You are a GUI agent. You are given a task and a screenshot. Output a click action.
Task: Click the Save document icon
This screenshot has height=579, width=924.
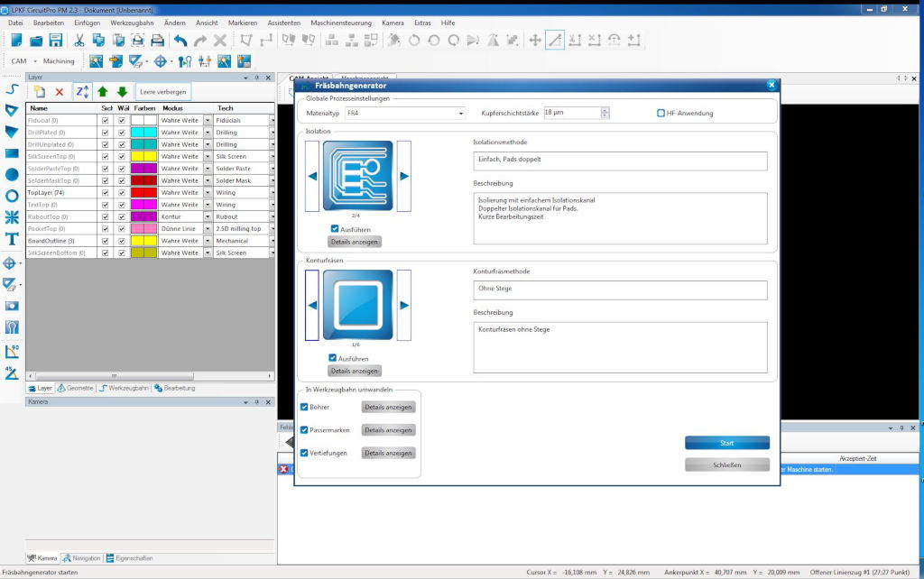click(x=56, y=41)
